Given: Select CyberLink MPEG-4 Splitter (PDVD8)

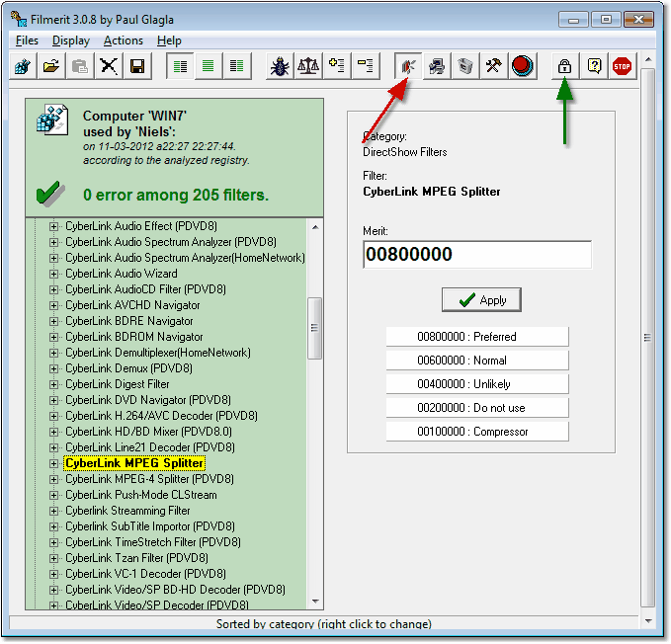Looking at the screenshot, I should point(150,479).
